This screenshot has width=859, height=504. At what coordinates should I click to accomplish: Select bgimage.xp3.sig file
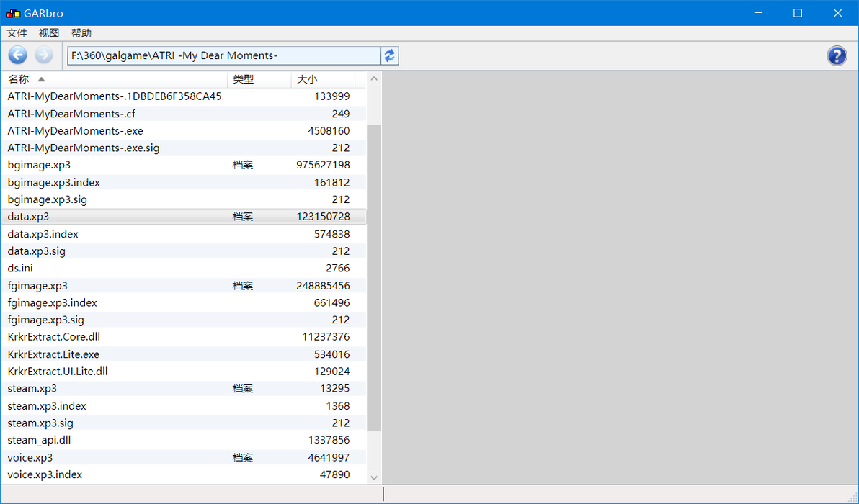pos(184,199)
